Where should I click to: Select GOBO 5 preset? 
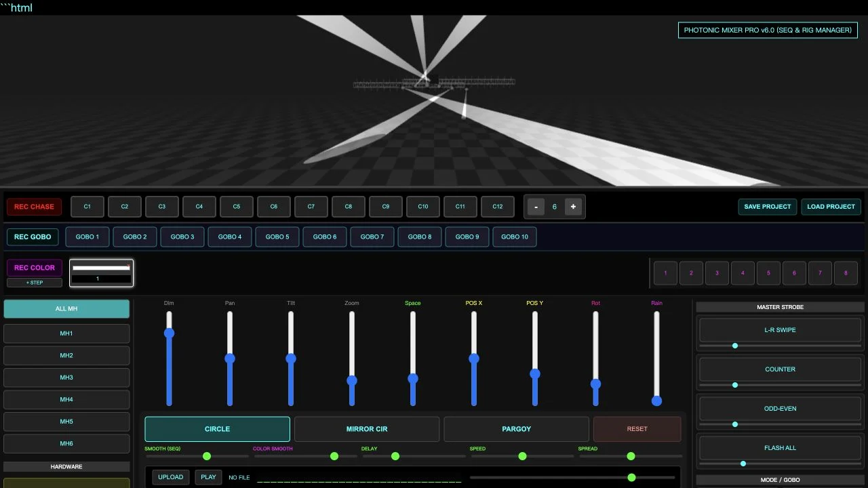[x=277, y=237]
